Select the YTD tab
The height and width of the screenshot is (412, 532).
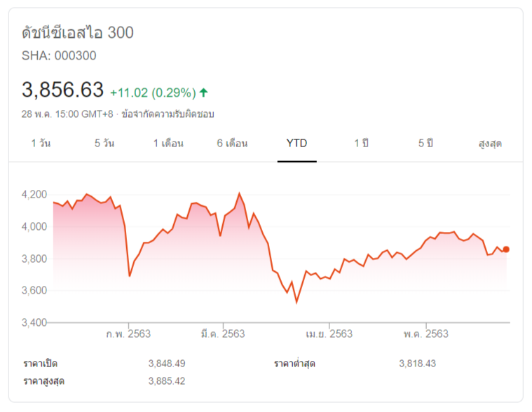pyautogui.click(x=296, y=144)
